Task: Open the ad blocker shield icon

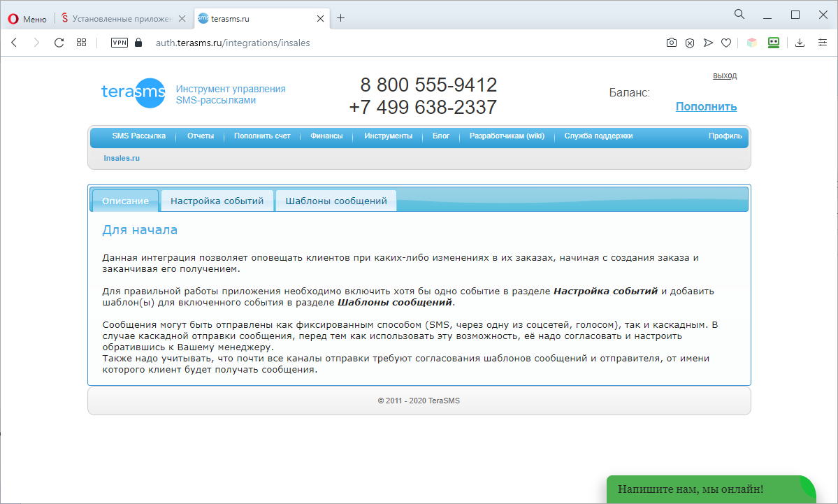Action: 690,43
